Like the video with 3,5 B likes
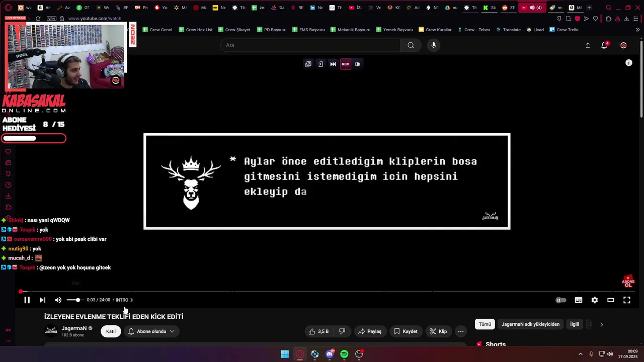 point(318,331)
